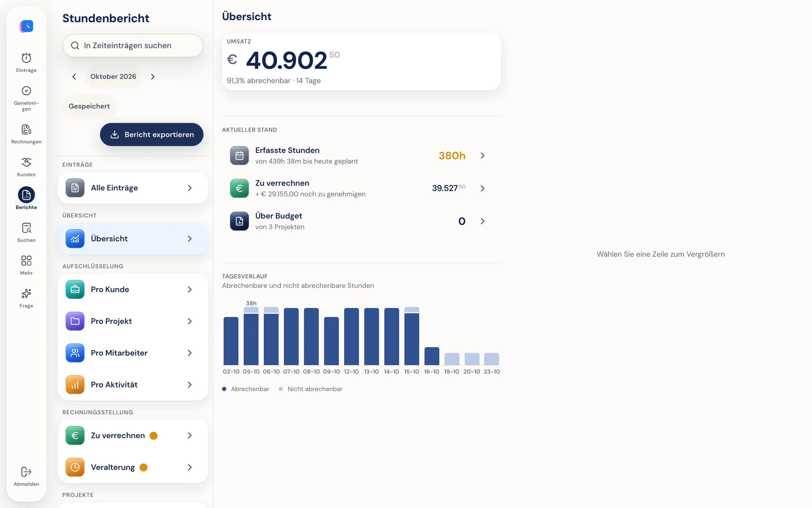Select the Berichte report icon
This screenshot has height=508, width=812.
(26, 195)
